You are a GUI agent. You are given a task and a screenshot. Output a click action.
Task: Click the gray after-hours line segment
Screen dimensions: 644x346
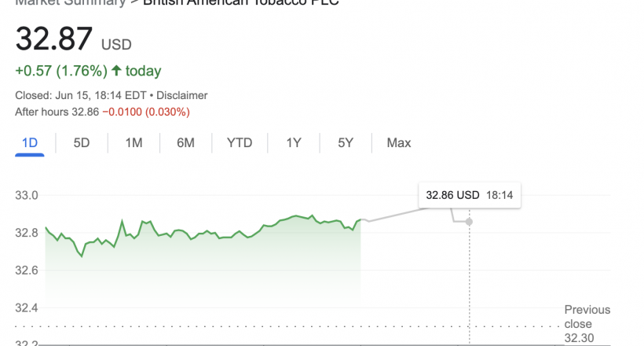tap(398, 215)
